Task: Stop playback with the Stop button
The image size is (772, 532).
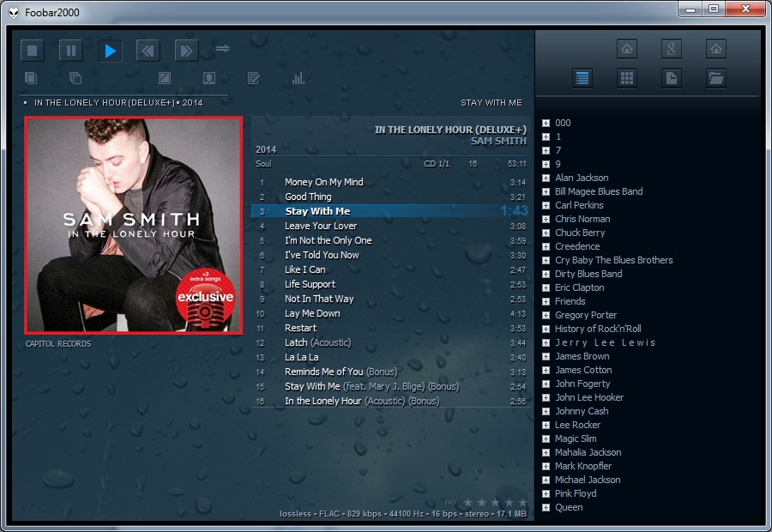Action: coord(33,51)
